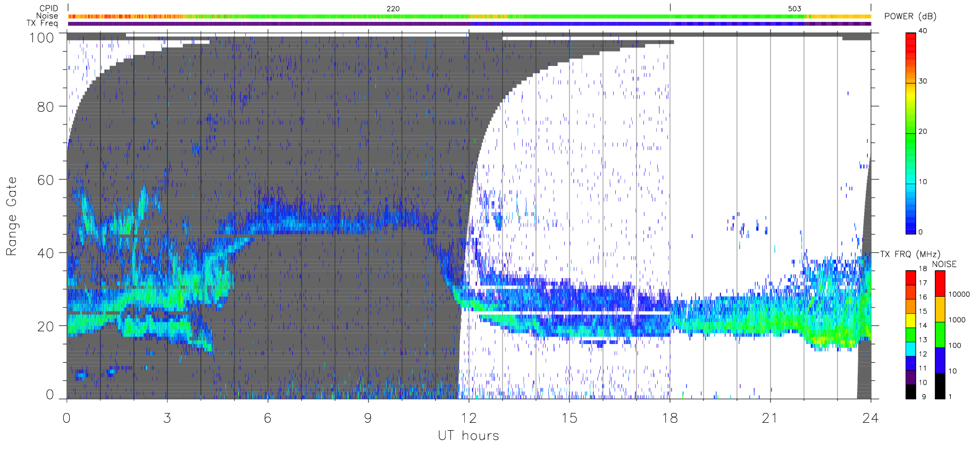Click the CPID row label
Screen dimensions: 980x452
click(x=49, y=9)
